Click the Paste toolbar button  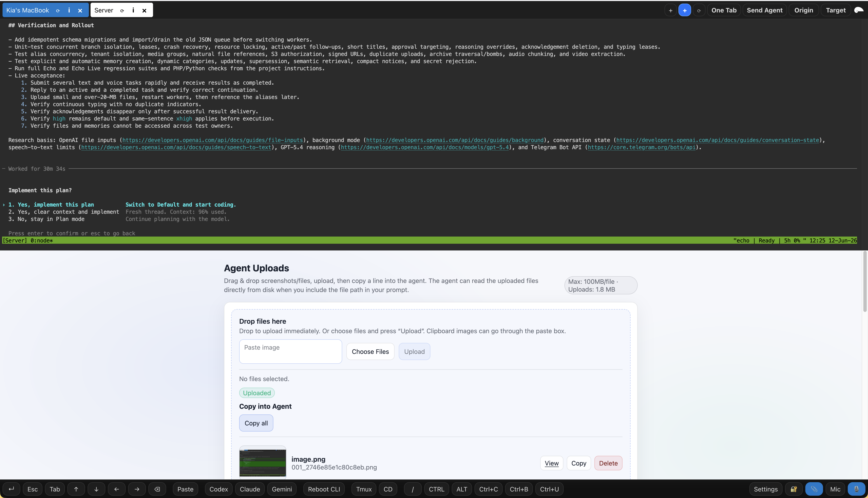click(185, 489)
